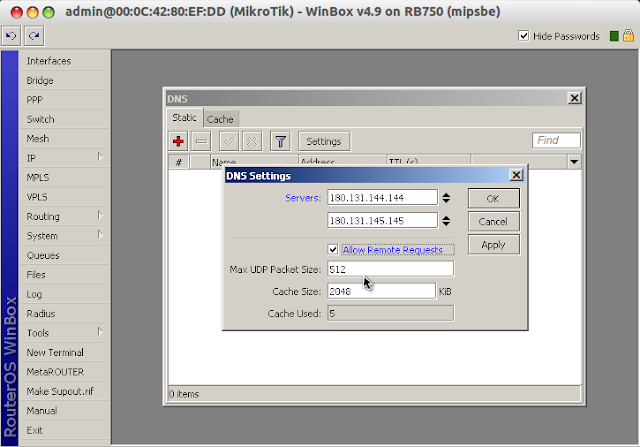Click Cancel in DNS Settings
The height and width of the screenshot is (447, 640).
point(493,222)
